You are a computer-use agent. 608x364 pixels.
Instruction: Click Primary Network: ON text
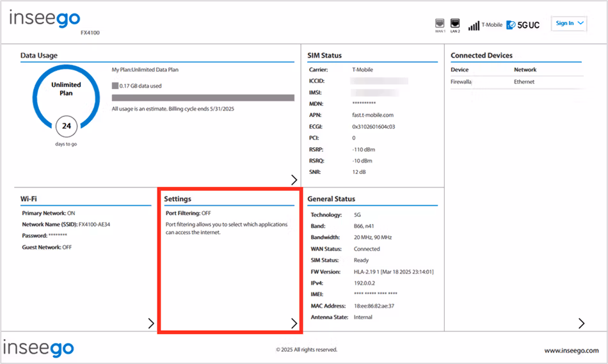[x=49, y=213]
